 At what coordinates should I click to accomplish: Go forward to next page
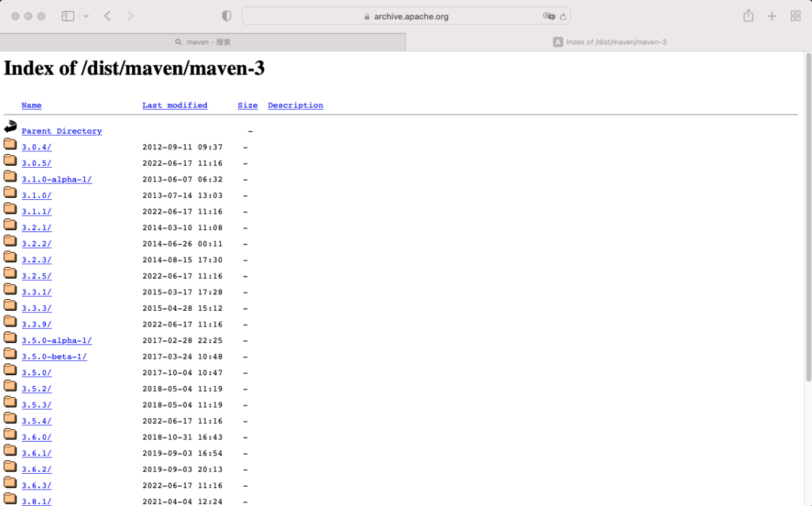click(x=130, y=16)
